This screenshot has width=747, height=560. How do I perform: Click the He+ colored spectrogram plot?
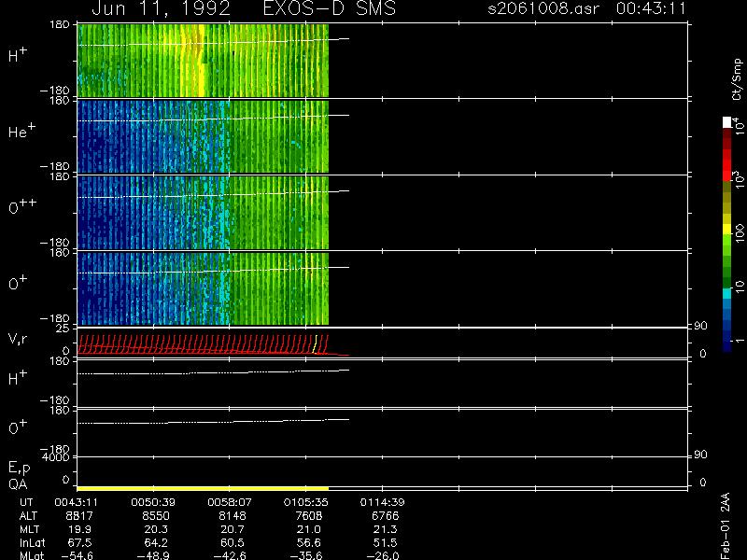click(203, 136)
